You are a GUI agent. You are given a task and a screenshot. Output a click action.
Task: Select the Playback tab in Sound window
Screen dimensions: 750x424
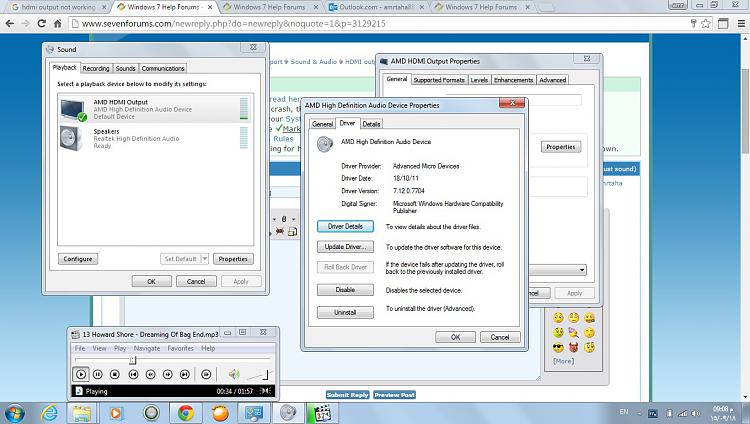pyautogui.click(x=65, y=67)
